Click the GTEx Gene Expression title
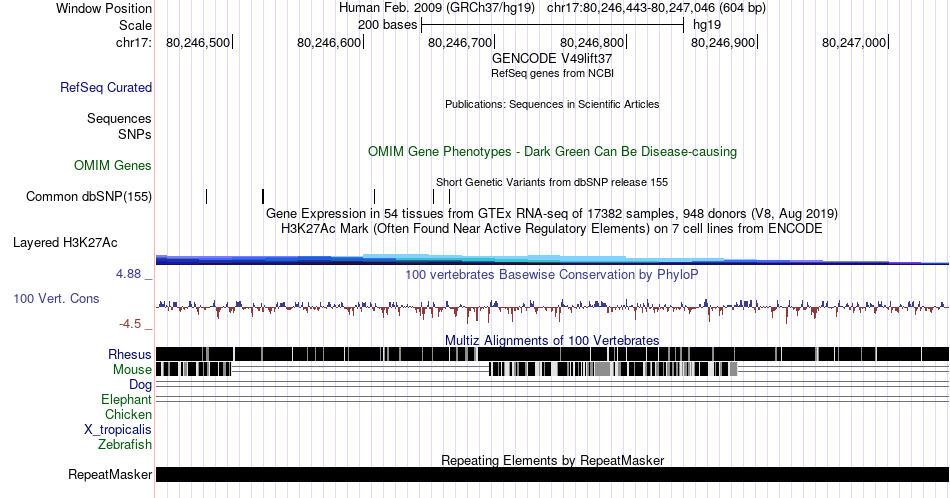This screenshot has height=498, width=950. 552,213
